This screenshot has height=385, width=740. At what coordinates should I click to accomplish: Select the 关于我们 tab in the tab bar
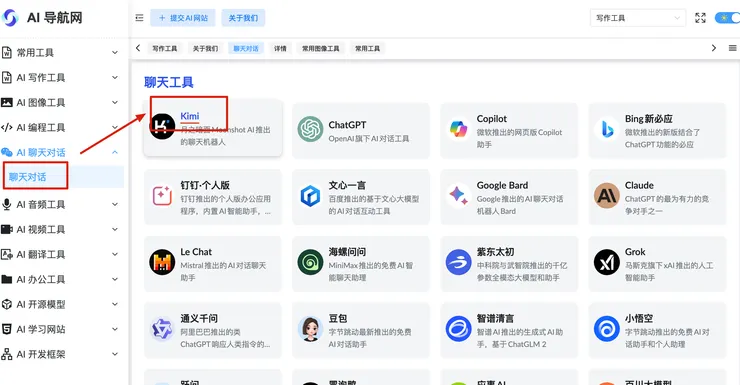tap(205, 48)
